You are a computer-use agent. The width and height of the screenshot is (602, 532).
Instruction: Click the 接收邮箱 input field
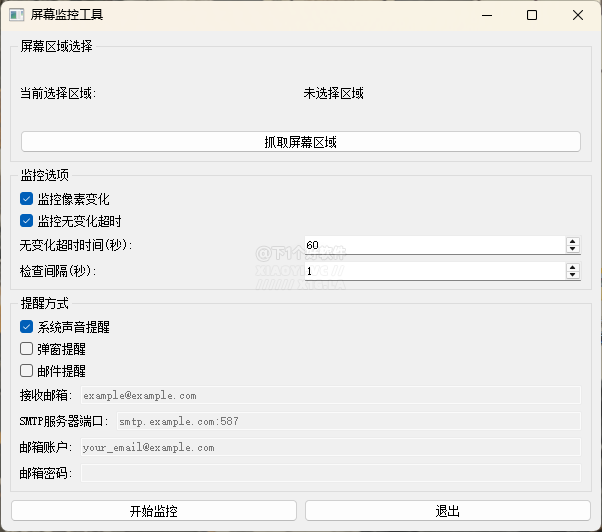(x=331, y=395)
